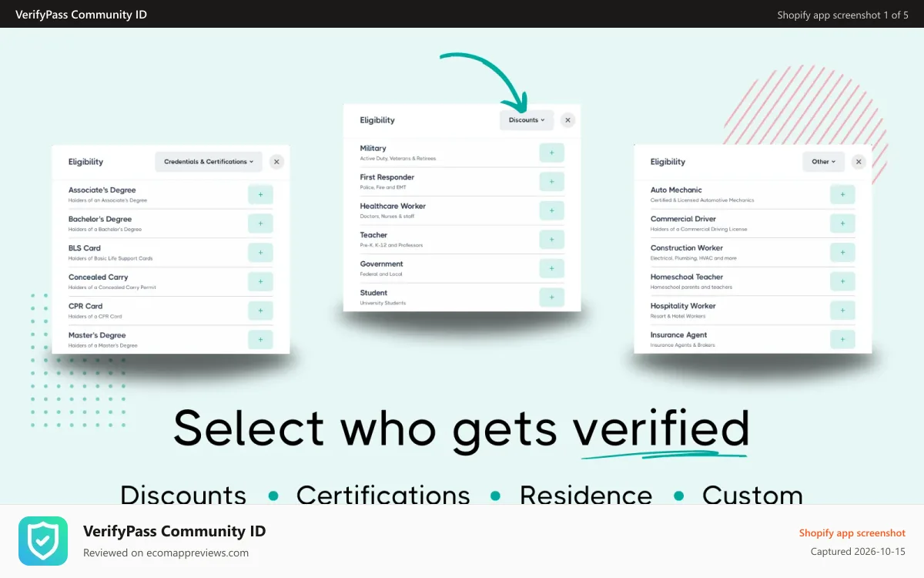
Task: Add Military with its plus button
Action: (551, 153)
